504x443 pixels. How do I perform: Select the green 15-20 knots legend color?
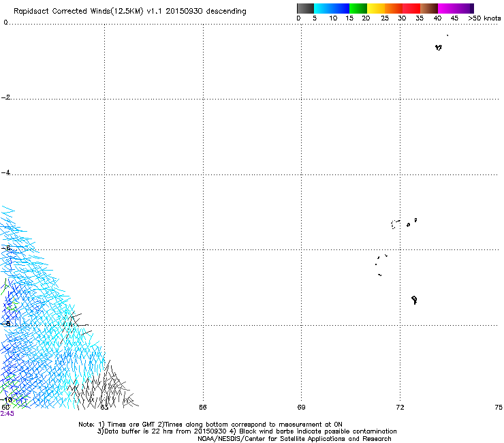358,8
